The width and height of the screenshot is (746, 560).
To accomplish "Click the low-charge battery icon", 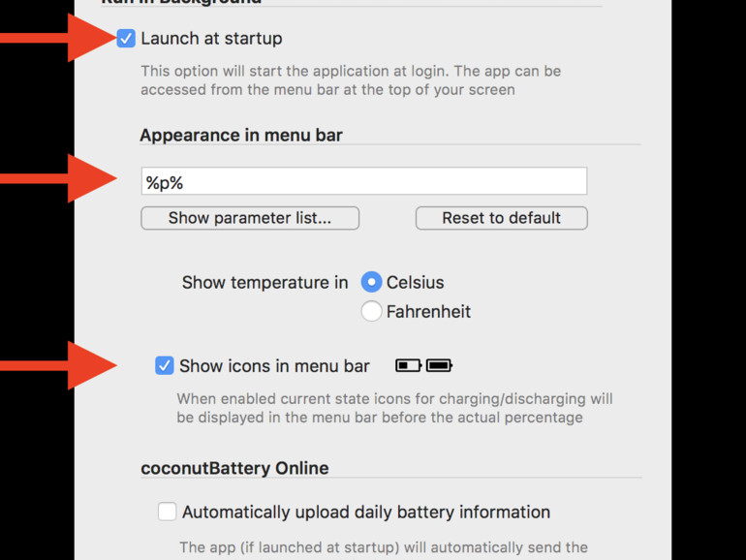I will [x=409, y=365].
